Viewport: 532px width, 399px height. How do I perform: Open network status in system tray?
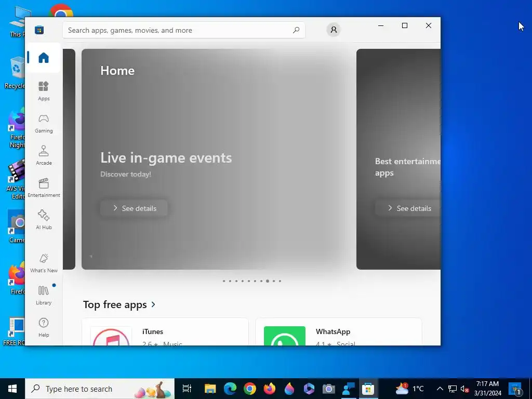[x=453, y=389]
